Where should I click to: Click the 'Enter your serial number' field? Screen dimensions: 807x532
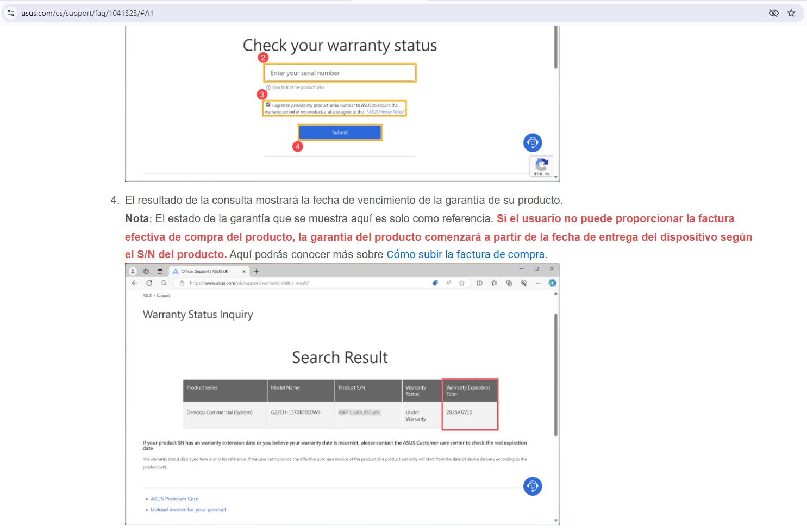[340, 73]
